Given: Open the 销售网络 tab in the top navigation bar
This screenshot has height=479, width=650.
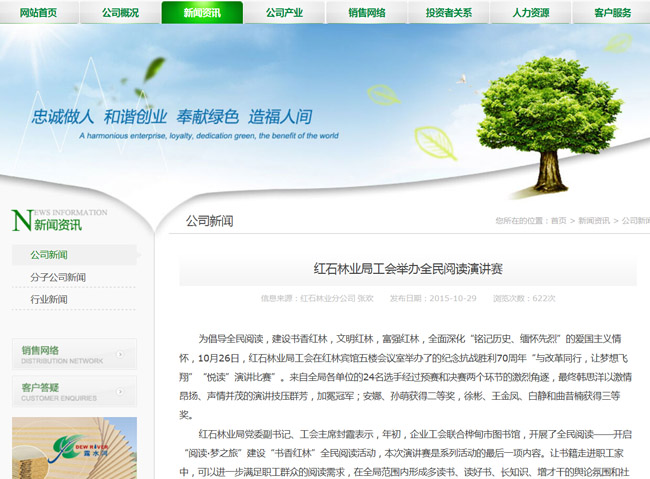Looking at the screenshot, I should [365, 13].
